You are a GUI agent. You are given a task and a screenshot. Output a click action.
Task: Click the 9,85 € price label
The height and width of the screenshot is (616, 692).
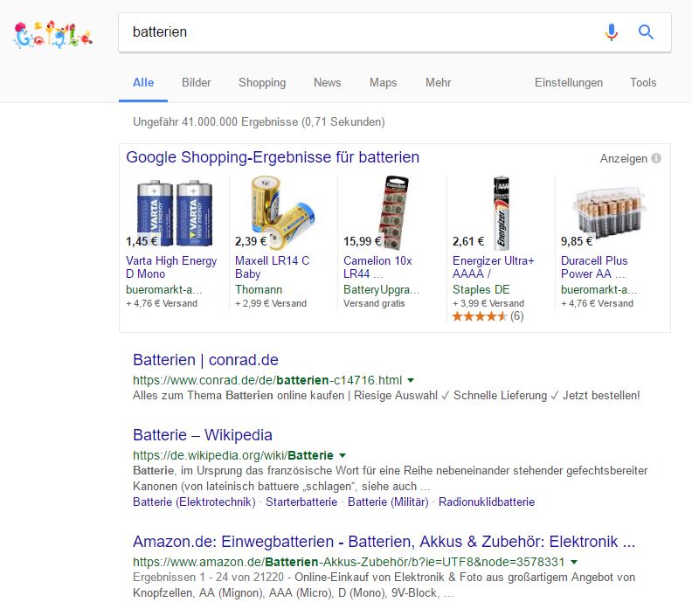pos(577,241)
